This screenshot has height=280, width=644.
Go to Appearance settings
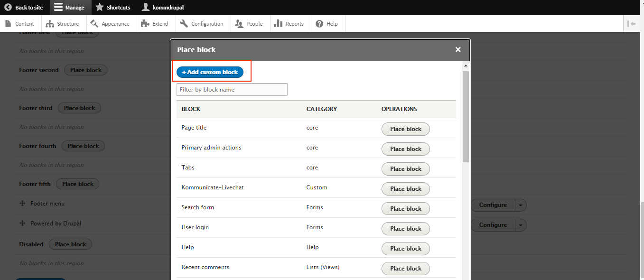coord(110,24)
